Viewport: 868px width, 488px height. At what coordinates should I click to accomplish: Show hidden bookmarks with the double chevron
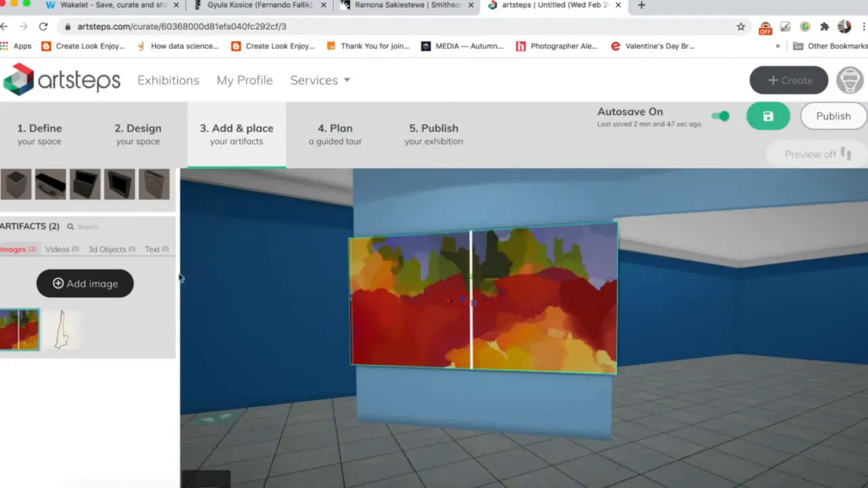(x=778, y=46)
